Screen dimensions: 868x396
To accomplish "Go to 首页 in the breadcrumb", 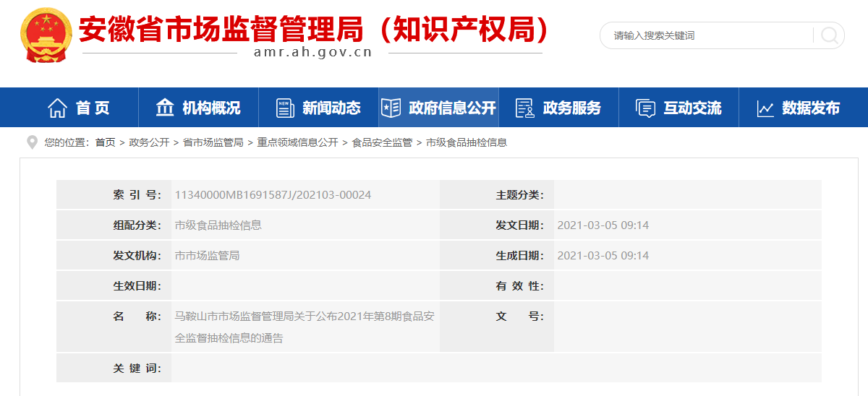I will click(105, 143).
